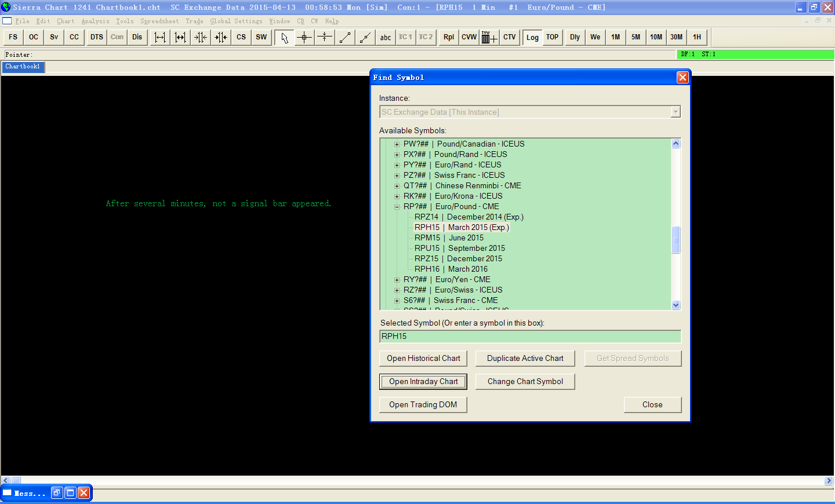
Task: Click the CTV toolbar button
Action: [510, 37]
